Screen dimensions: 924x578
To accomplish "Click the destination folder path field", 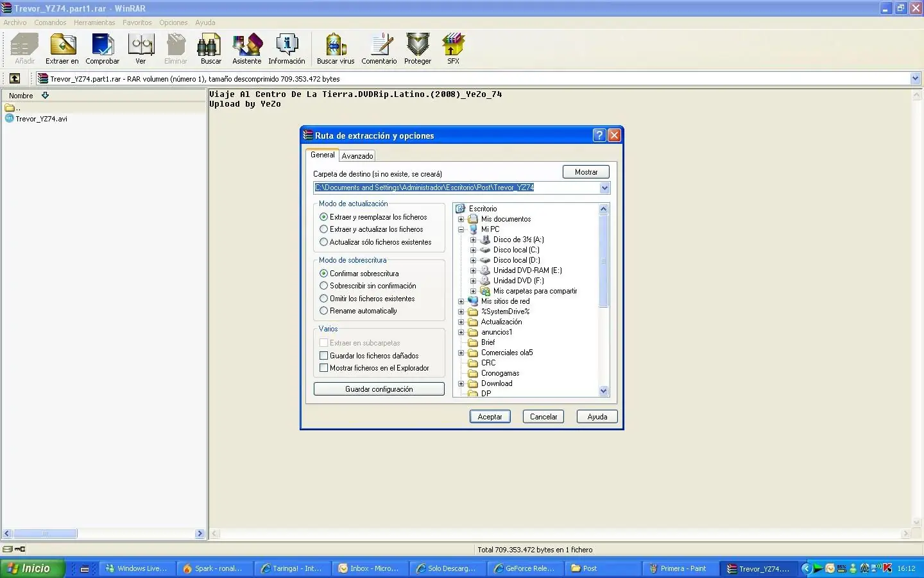I will pos(456,188).
